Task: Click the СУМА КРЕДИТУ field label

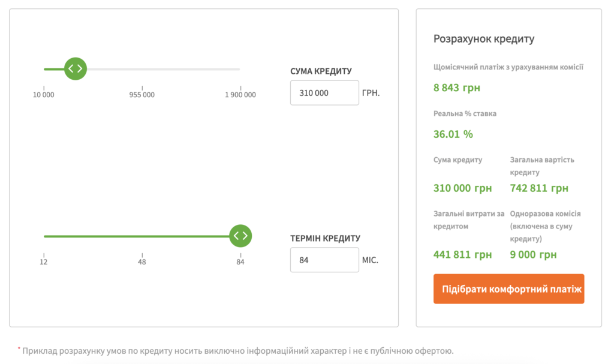Action: (x=321, y=71)
